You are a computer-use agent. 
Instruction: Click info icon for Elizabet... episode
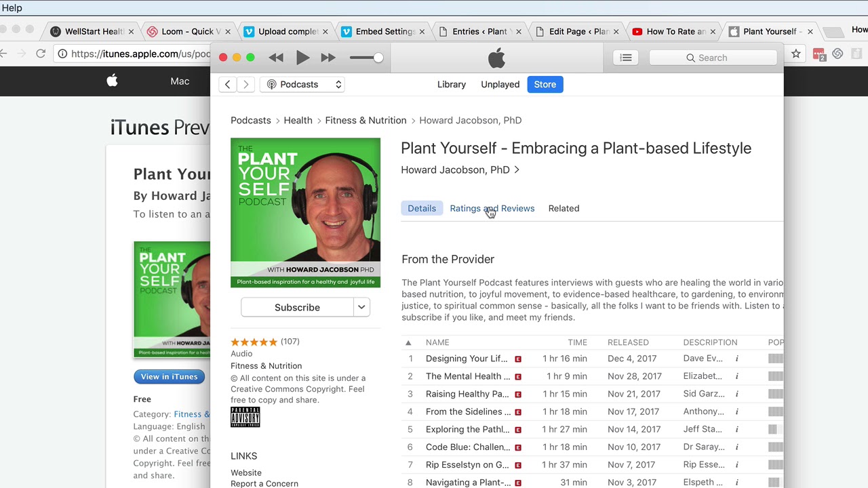pos(737,376)
